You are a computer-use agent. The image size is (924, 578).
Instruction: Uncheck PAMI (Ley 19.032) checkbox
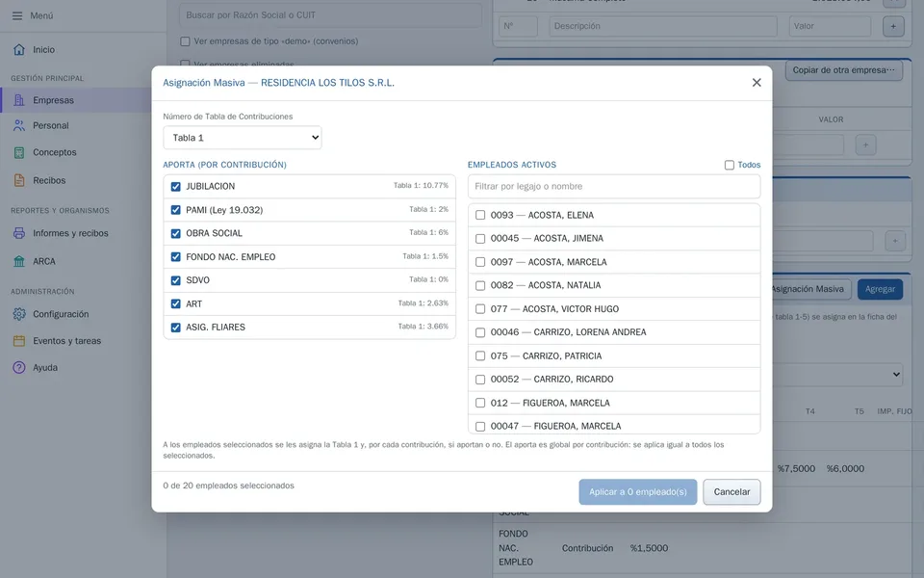click(x=175, y=210)
